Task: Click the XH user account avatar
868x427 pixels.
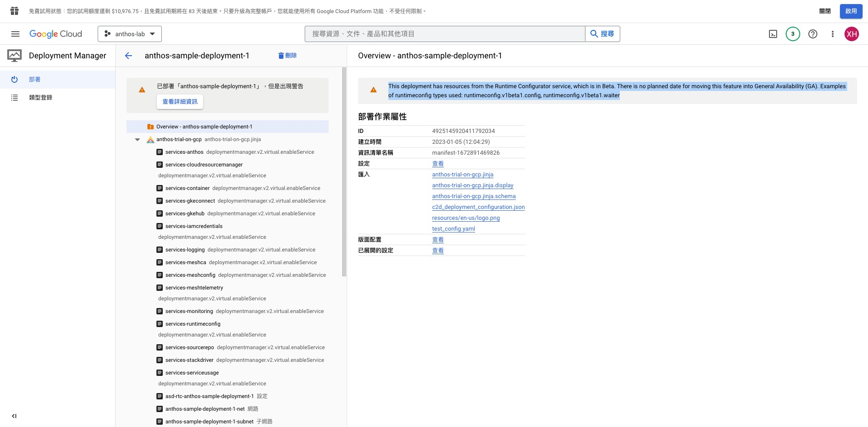Action: [852, 34]
